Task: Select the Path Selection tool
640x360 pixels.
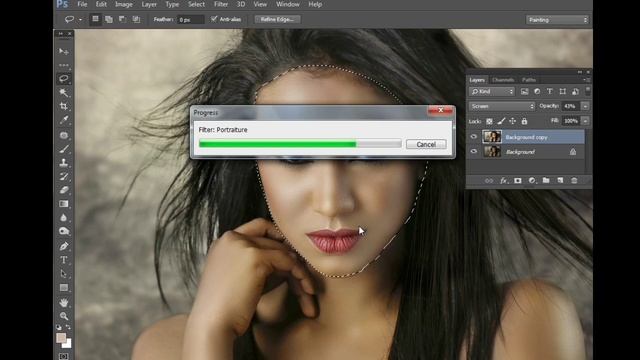Action: 64,273
